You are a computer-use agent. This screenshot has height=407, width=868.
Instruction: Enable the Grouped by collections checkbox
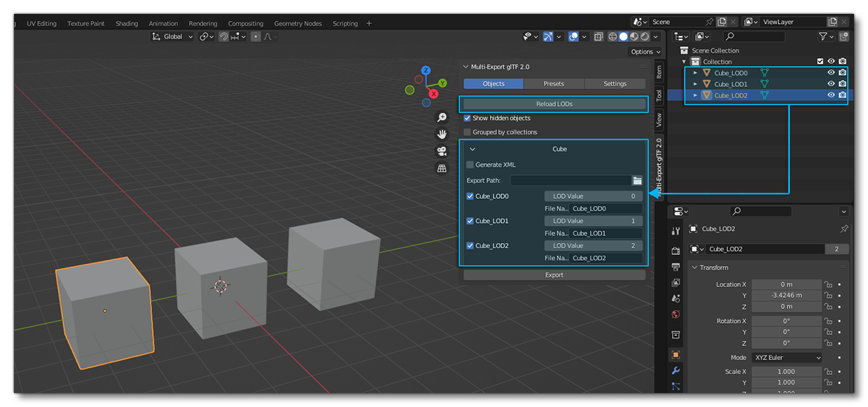[467, 132]
